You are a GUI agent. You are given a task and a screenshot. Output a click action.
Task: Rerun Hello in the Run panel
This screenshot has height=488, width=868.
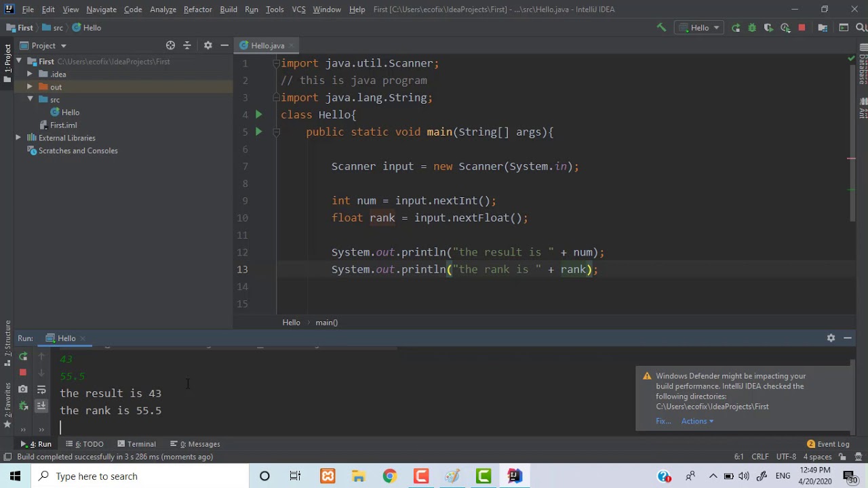[23, 356]
